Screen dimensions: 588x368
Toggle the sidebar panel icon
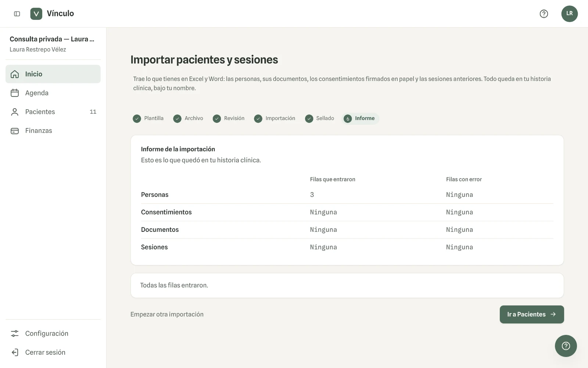tap(17, 14)
